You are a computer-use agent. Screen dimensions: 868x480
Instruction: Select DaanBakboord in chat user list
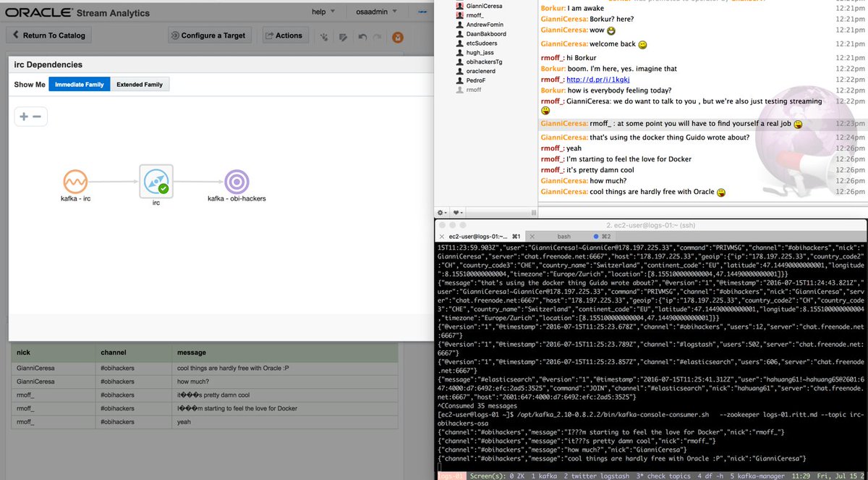coord(482,34)
